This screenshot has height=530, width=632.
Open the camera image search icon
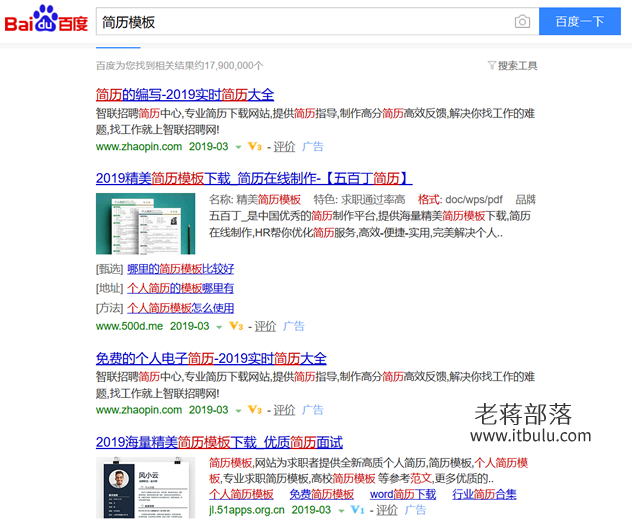pyautogui.click(x=522, y=21)
